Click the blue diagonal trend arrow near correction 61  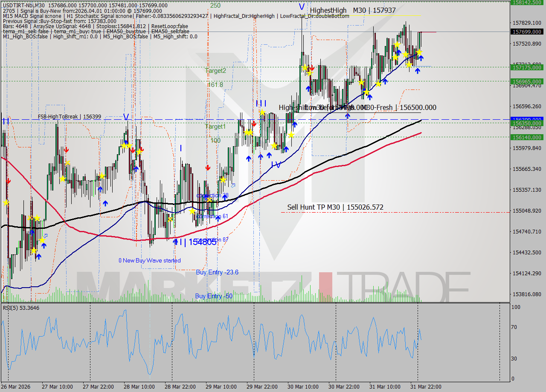(234, 185)
